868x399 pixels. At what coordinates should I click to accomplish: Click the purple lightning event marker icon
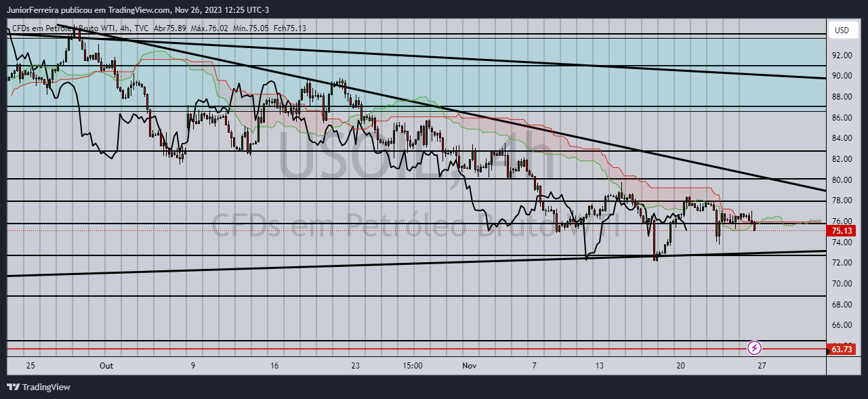click(755, 348)
